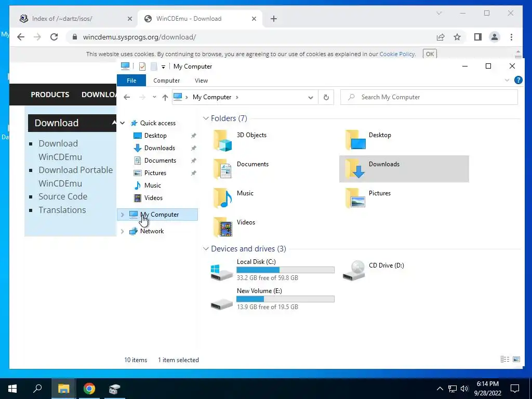Collapse the Quick access tree node
532x399 pixels.
click(x=123, y=123)
